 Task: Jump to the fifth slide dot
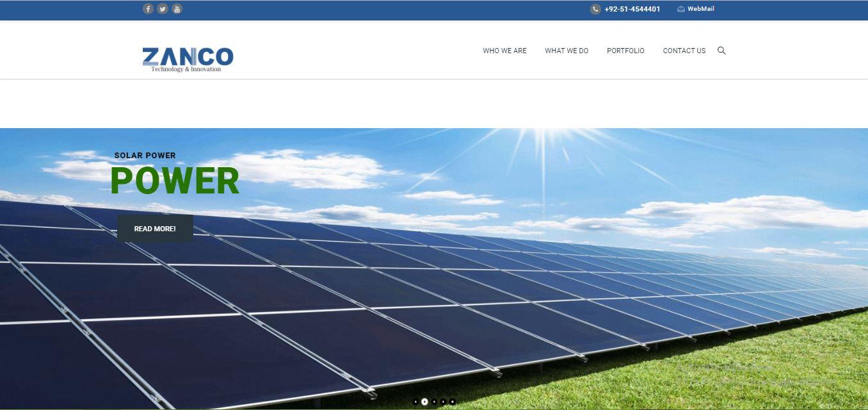(453, 402)
